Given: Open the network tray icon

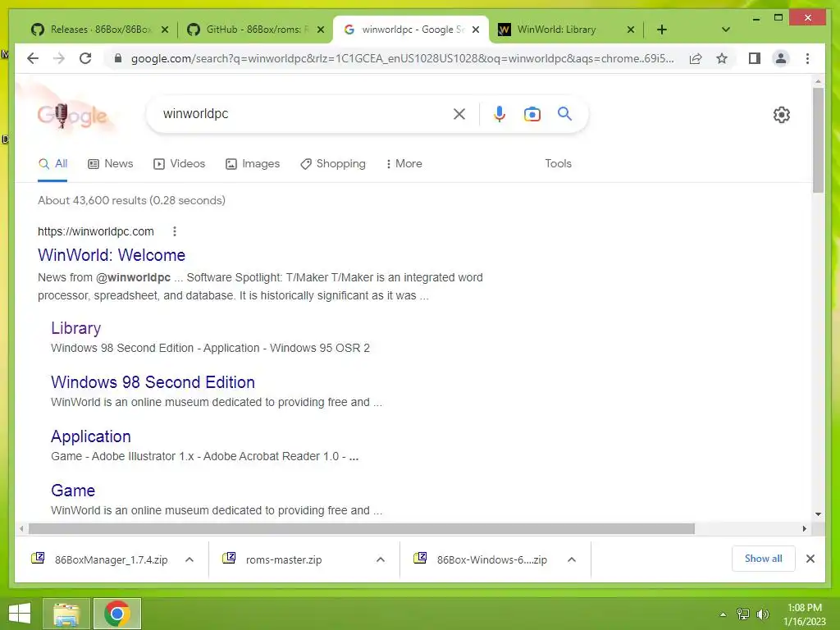Looking at the screenshot, I should [742, 614].
